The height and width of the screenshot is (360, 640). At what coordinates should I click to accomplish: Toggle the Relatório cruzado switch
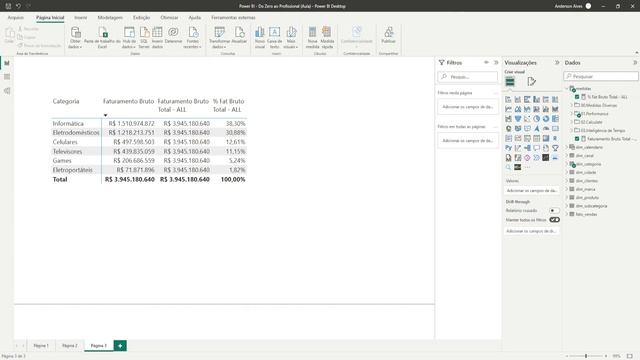click(554, 211)
